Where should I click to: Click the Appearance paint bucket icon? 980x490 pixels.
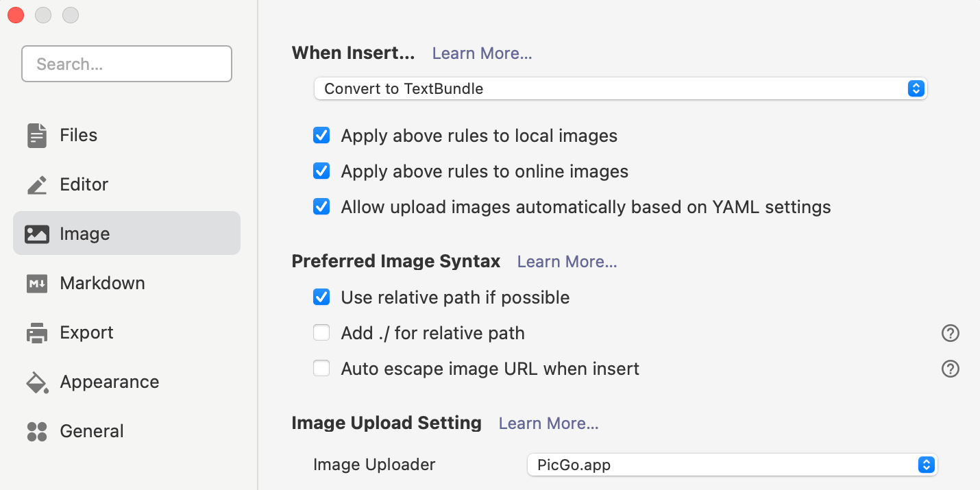pyautogui.click(x=37, y=382)
